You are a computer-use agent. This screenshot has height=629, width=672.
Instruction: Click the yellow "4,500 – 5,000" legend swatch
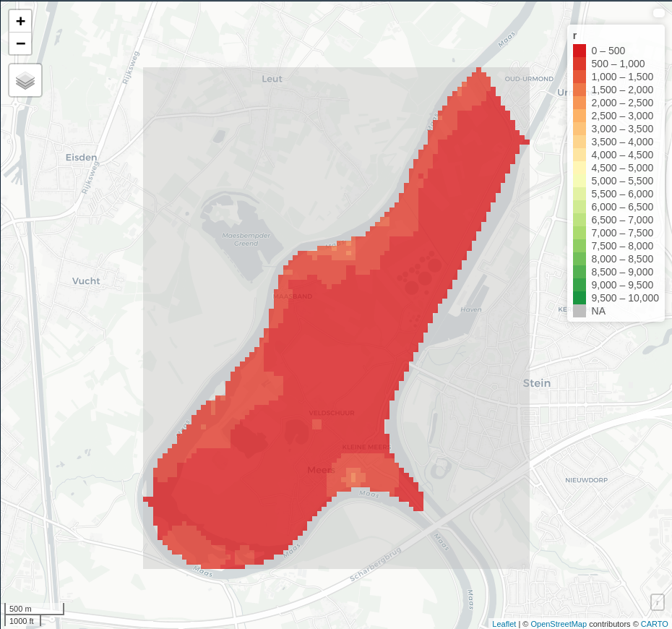coord(578,168)
